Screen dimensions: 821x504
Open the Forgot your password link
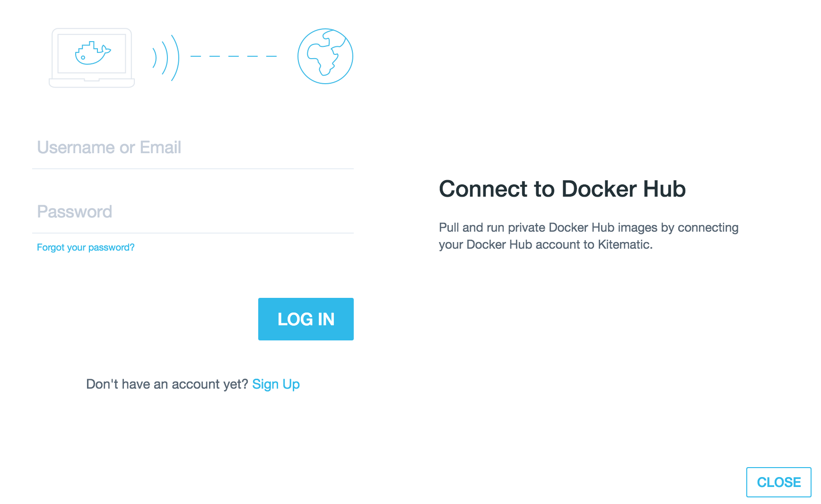(x=86, y=247)
